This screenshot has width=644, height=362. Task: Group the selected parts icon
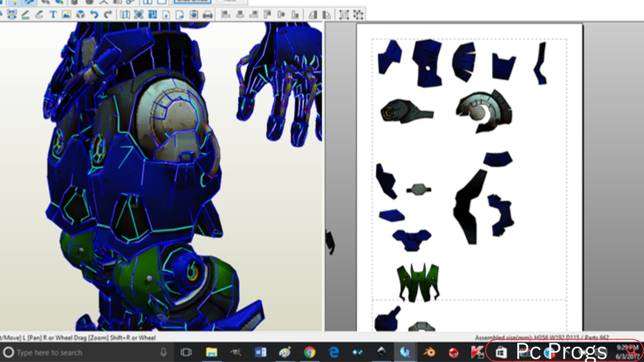(x=344, y=15)
